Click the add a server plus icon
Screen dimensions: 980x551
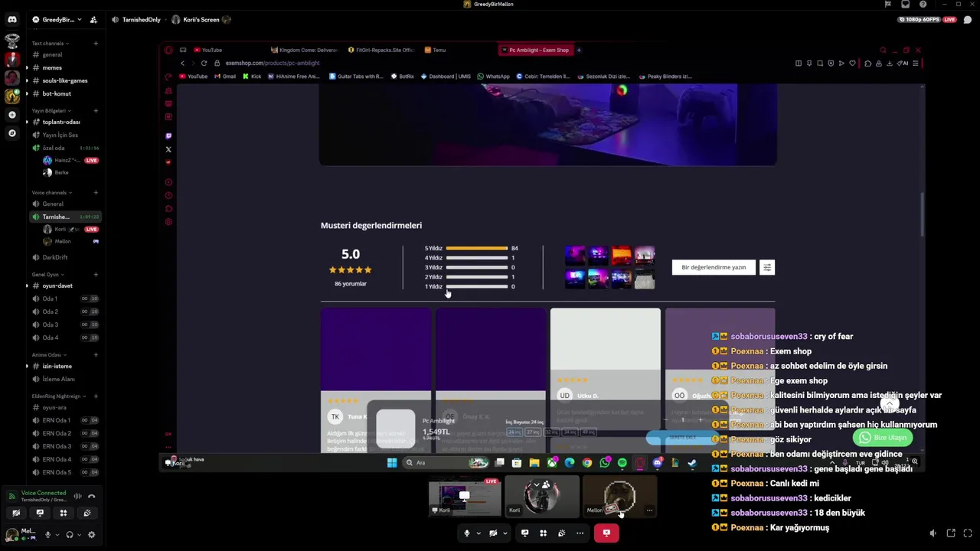point(11,115)
